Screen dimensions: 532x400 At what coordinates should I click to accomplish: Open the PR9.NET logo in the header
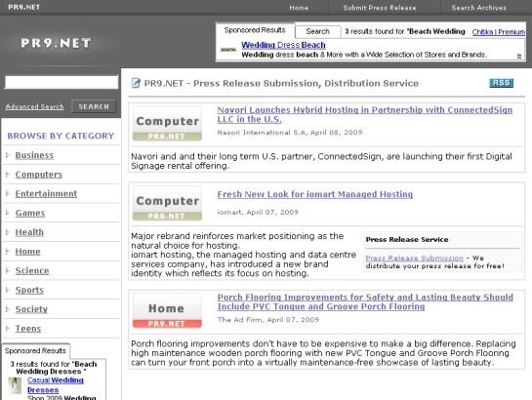tap(56, 43)
